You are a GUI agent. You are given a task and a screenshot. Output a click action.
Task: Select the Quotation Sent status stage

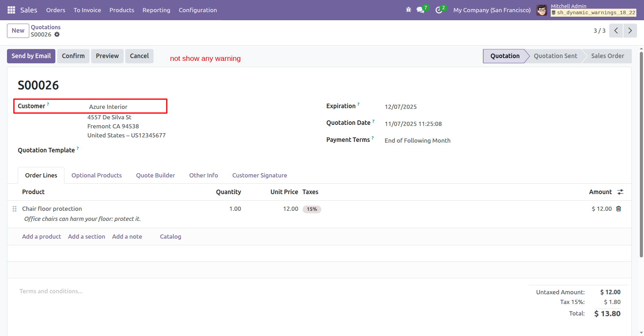pos(555,56)
